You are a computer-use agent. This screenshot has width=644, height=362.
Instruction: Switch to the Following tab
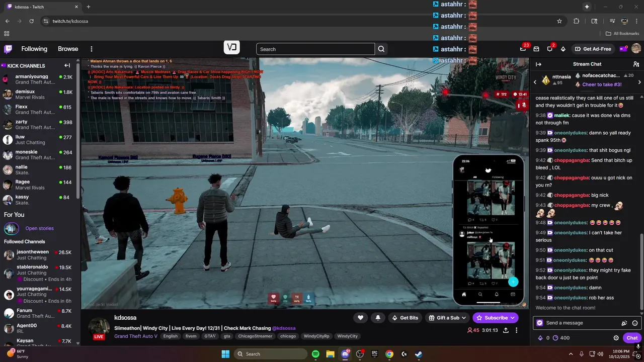[34, 49]
